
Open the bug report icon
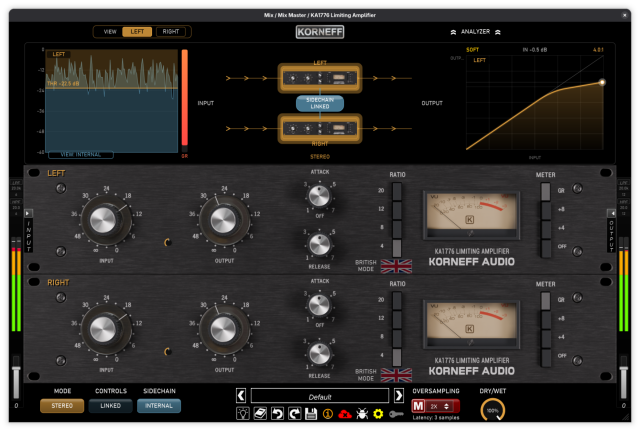pyautogui.click(x=362, y=414)
